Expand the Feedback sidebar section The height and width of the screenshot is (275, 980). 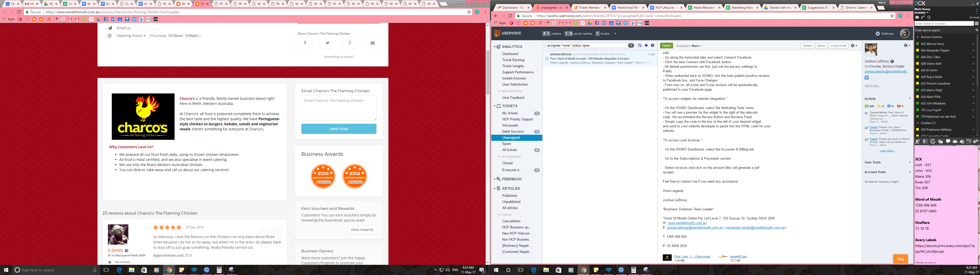tap(495, 179)
